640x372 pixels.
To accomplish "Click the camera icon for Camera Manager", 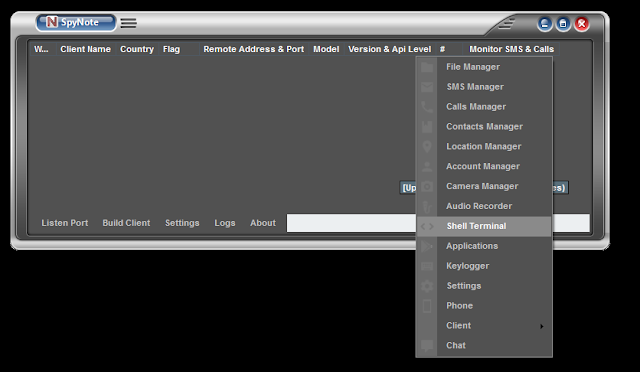I will [x=427, y=187].
